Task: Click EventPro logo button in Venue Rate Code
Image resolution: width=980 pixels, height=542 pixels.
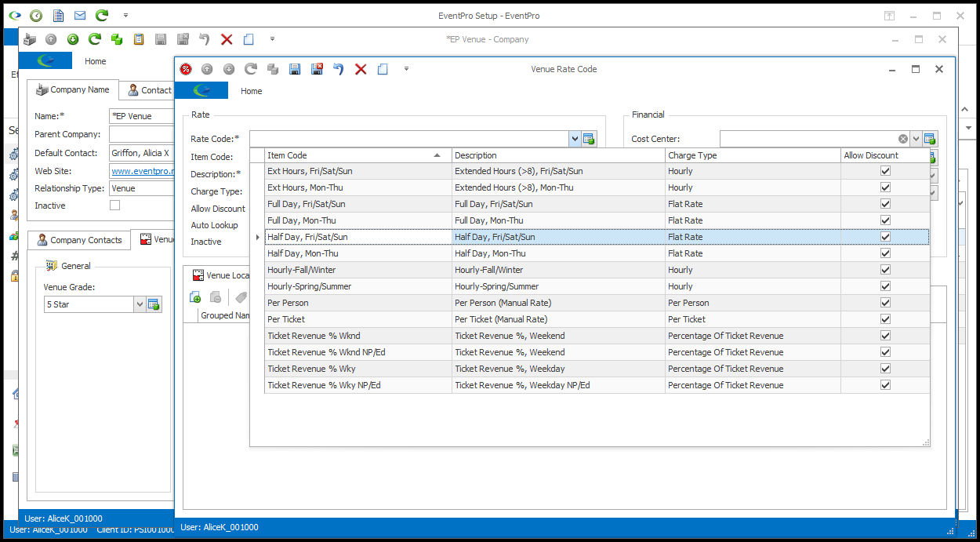Action: [201, 91]
